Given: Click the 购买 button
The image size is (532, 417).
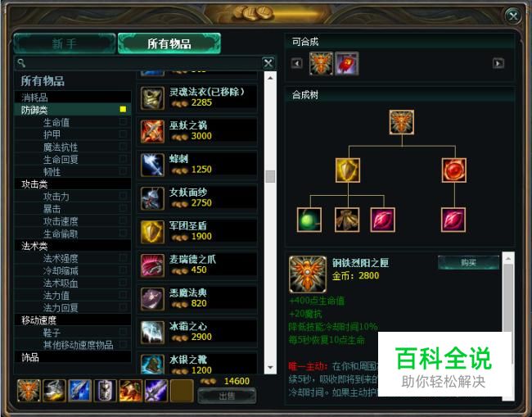Looking at the screenshot, I should tap(468, 262).
